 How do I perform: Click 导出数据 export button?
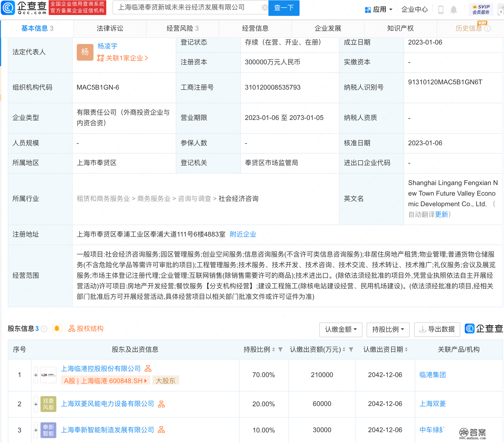437,329
